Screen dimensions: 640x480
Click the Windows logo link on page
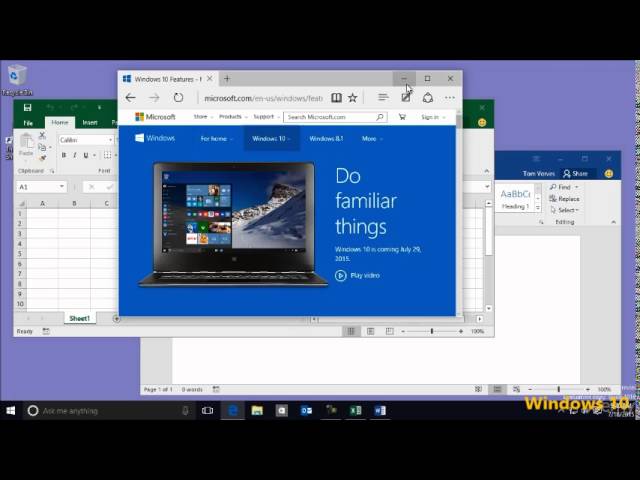click(x=155, y=138)
